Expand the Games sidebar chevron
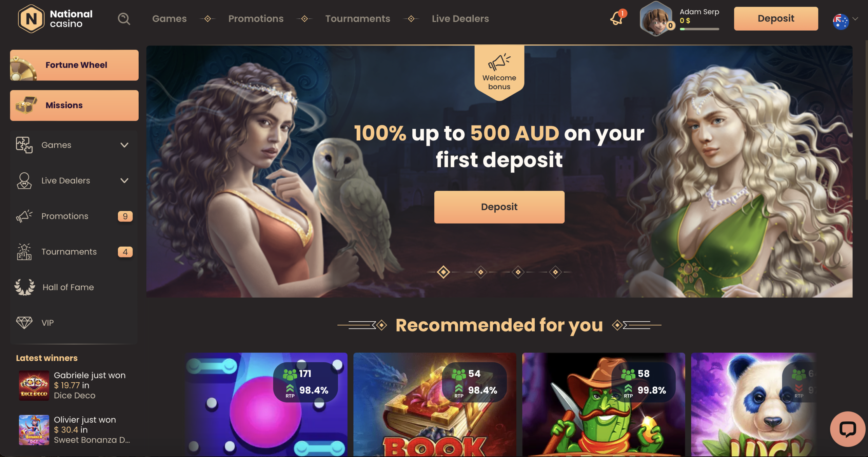The height and width of the screenshot is (457, 868). coord(124,145)
